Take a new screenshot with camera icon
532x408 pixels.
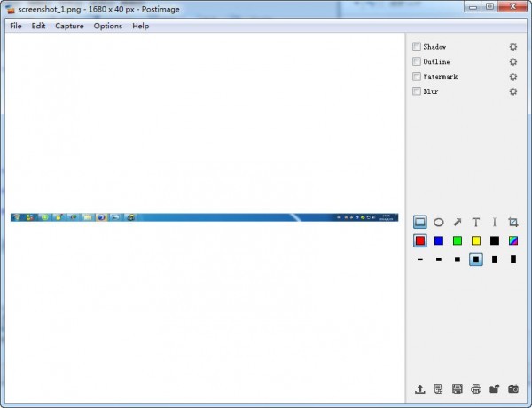[513, 389]
